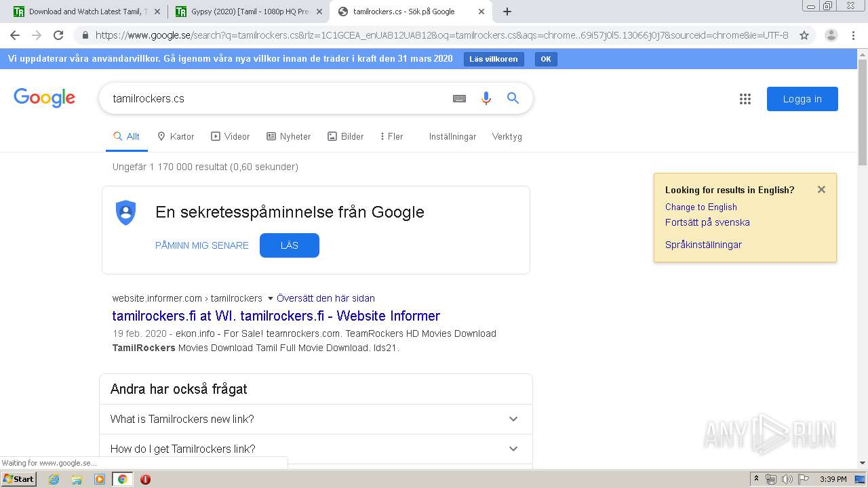Click the magnifier search icon
The height and width of the screenshot is (488, 868).
tap(513, 98)
